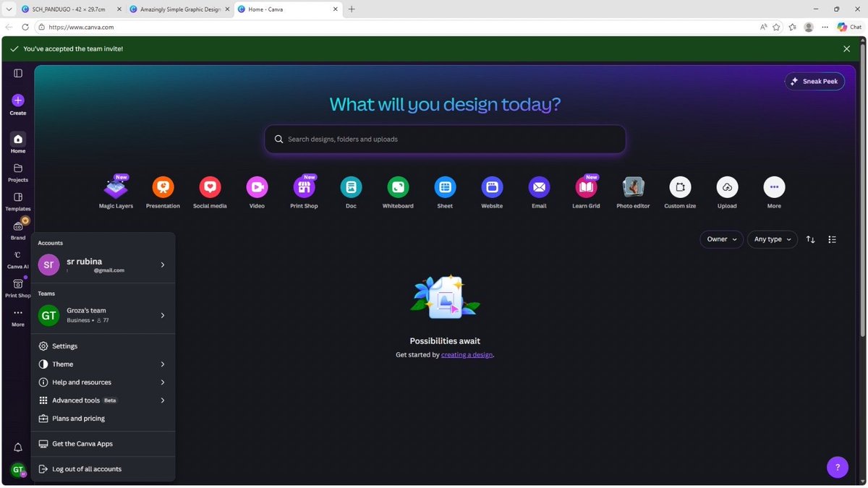
Task: Open Templates in the sidebar
Action: click(18, 202)
